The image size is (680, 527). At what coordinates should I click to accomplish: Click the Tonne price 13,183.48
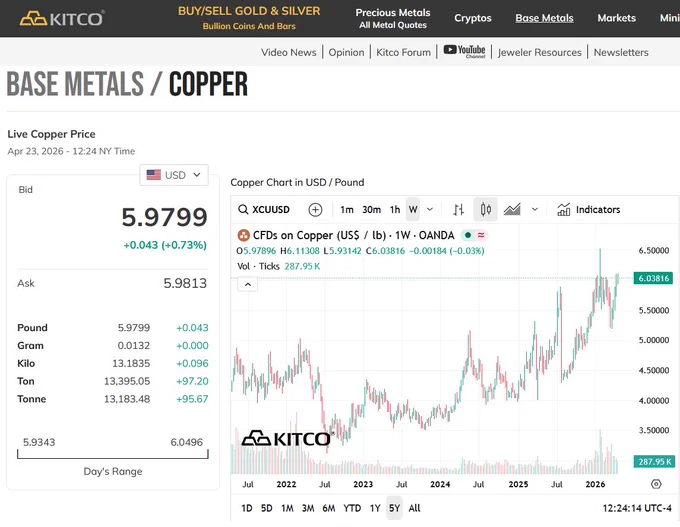(x=127, y=399)
